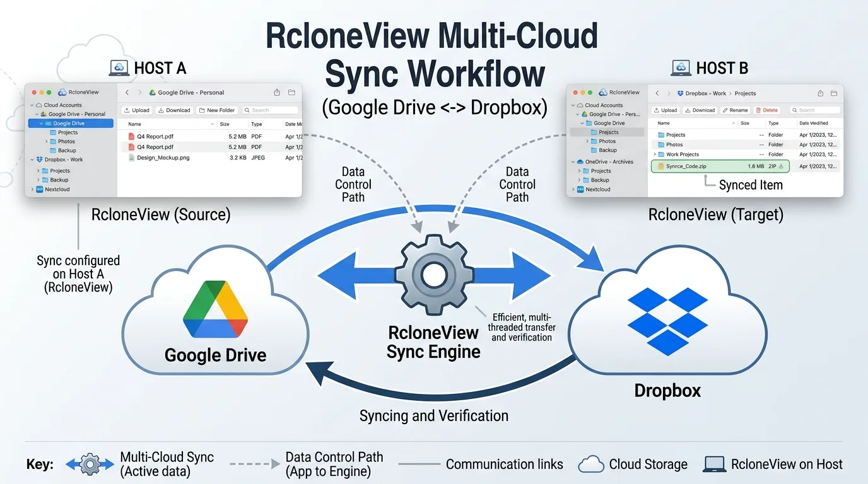868x484 pixels.
Task: Sort by Name column in Host A
Action: (x=134, y=124)
